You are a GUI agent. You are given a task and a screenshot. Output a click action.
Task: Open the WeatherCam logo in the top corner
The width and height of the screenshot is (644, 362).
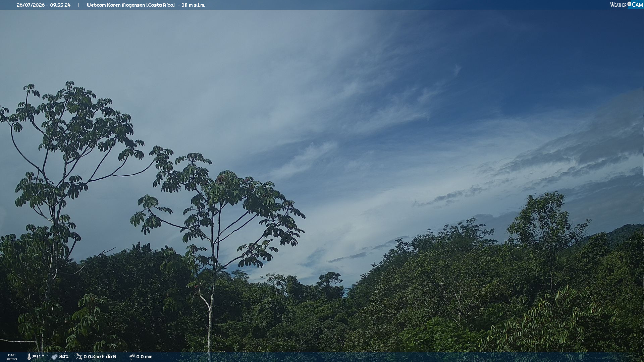(x=627, y=5)
